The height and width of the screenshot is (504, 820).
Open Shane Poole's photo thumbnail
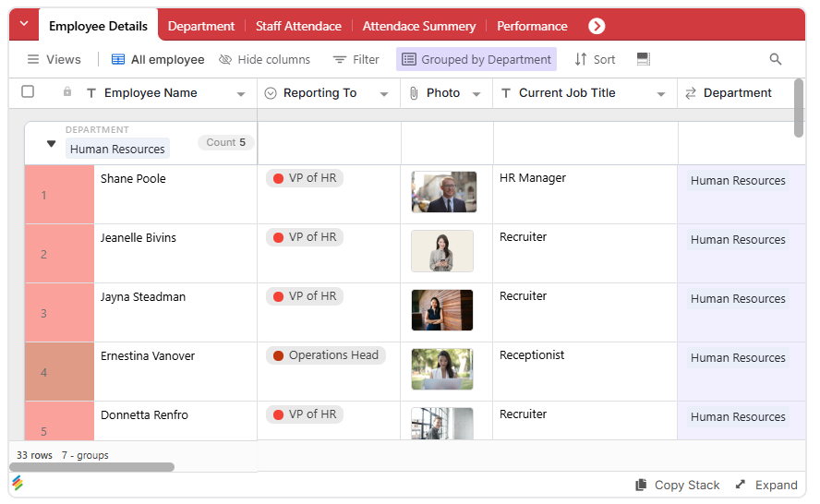(443, 192)
